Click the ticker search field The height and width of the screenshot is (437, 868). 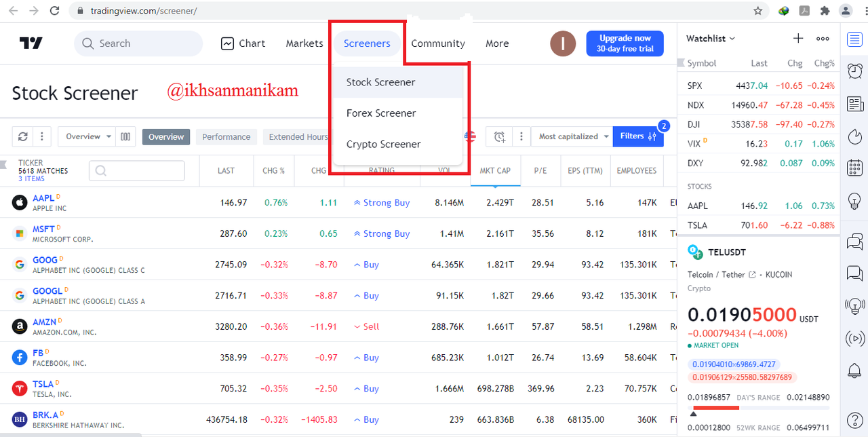tap(137, 171)
